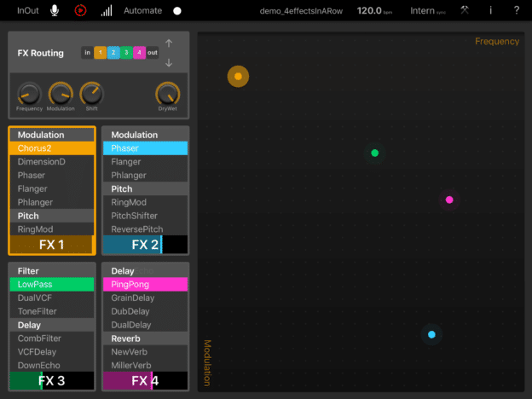
Task: Select DualDelay in FX 4 list
Action: point(145,325)
